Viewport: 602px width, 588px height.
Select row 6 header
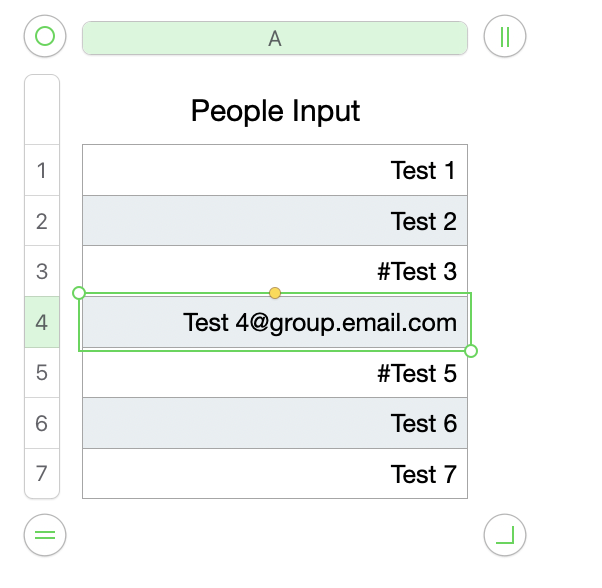click(x=42, y=423)
